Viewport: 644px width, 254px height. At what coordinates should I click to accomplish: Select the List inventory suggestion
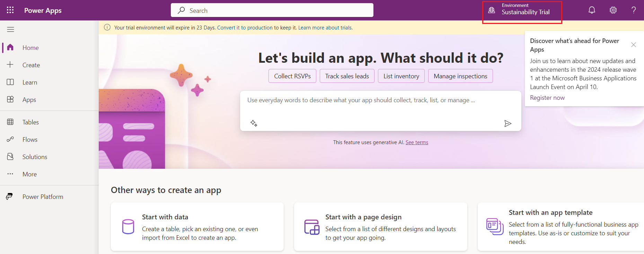[401, 76]
